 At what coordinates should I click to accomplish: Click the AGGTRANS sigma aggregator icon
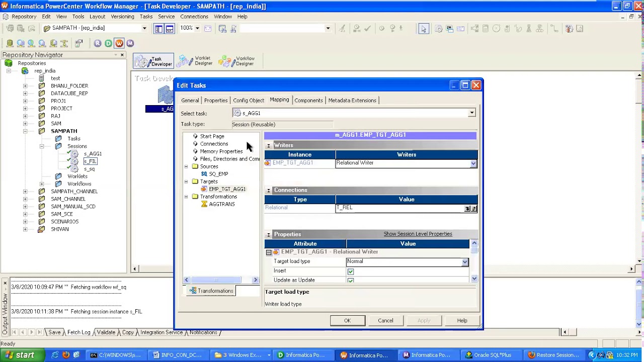tap(204, 204)
